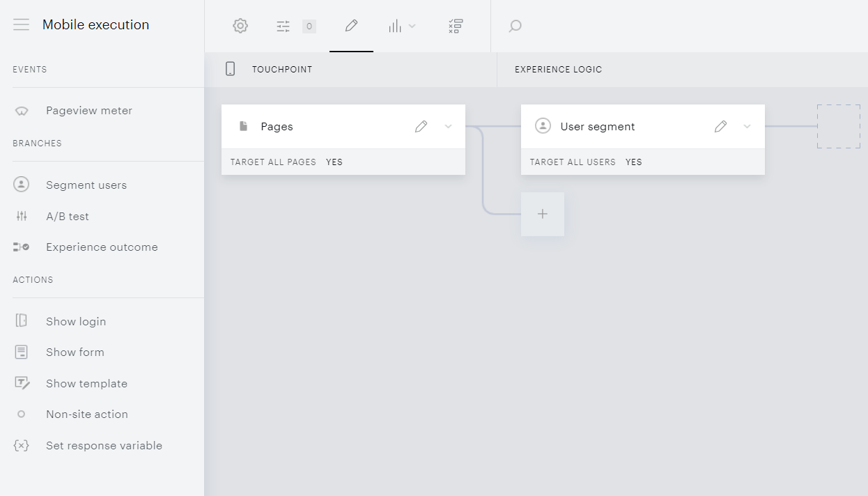This screenshot has height=496, width=868.
Task: Open the settings gear tab
Action: [x=240, y=26]
